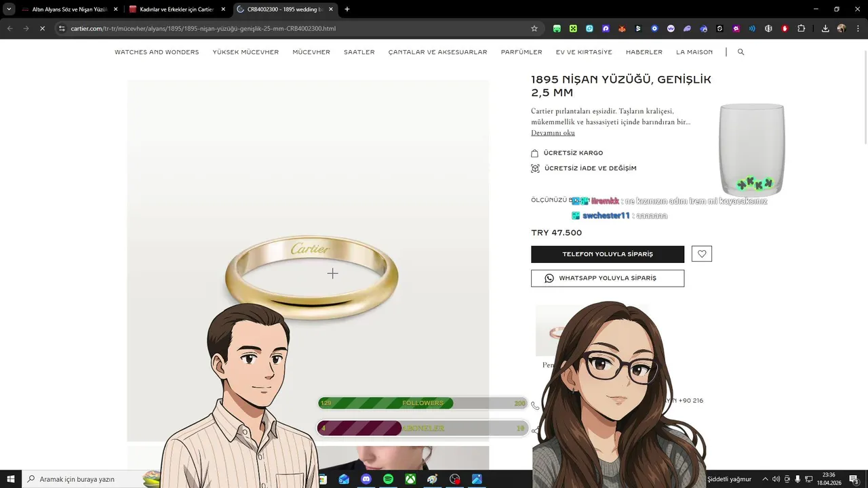
Task: Open the mail app taskbar icon
Action: pos(344,479)
